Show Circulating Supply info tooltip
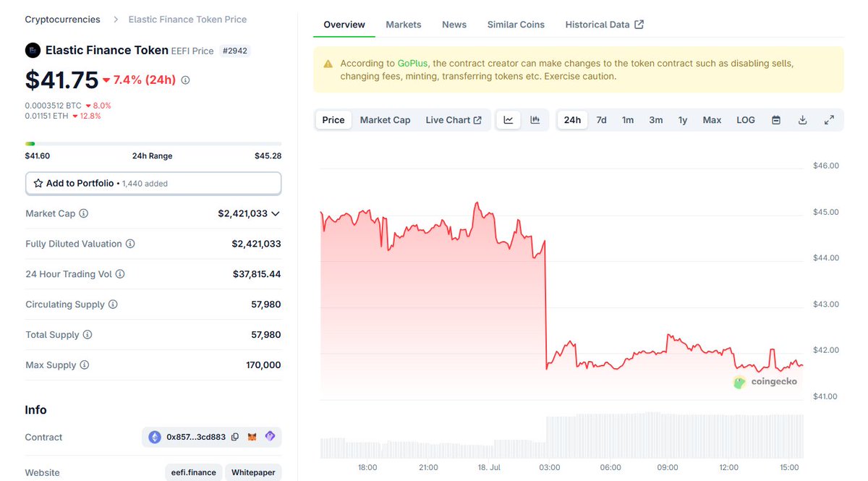 point(113,305)
